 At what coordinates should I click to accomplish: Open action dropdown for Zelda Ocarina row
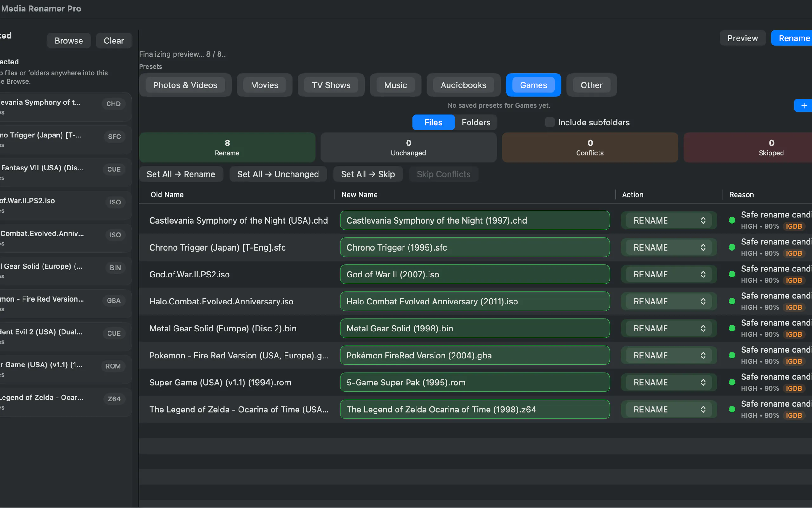coord(668,410)
